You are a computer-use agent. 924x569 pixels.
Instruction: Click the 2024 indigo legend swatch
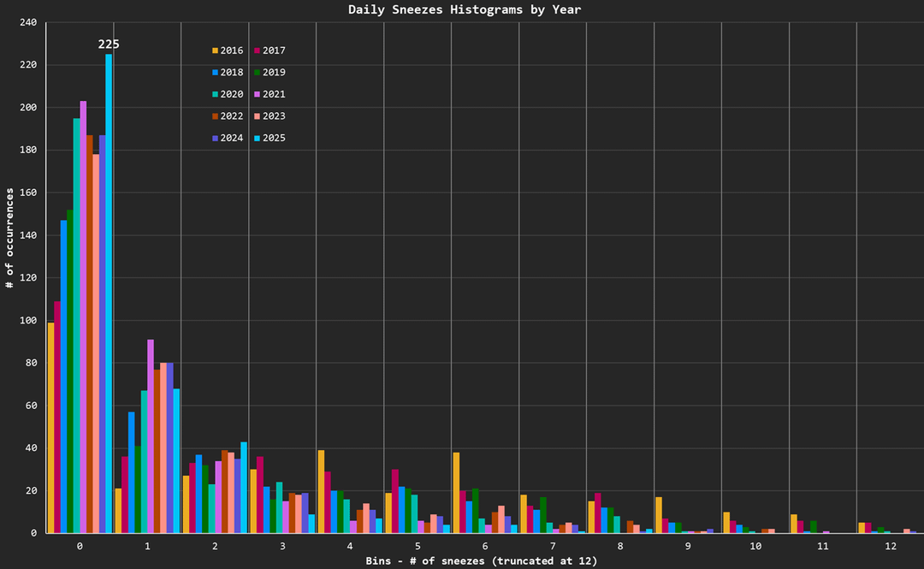(x=215, y=138)
